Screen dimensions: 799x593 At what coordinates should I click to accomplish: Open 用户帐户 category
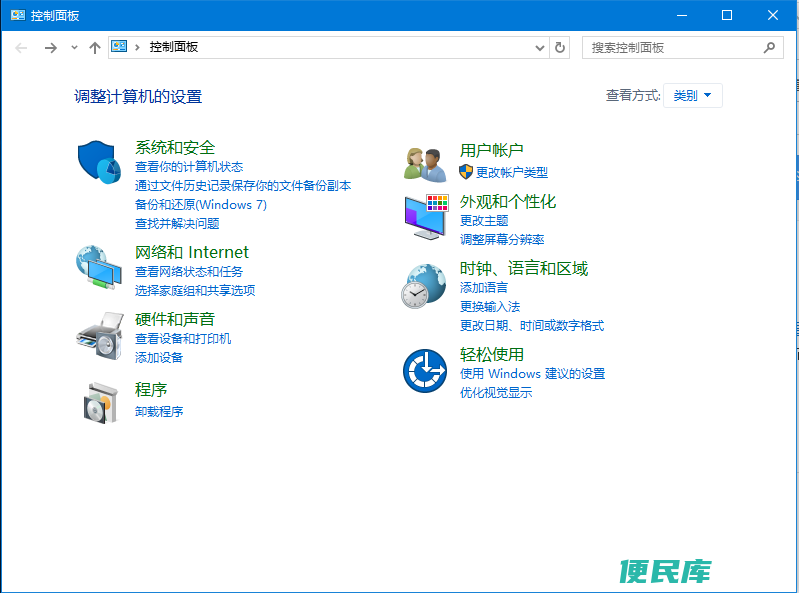click(491, 150)
